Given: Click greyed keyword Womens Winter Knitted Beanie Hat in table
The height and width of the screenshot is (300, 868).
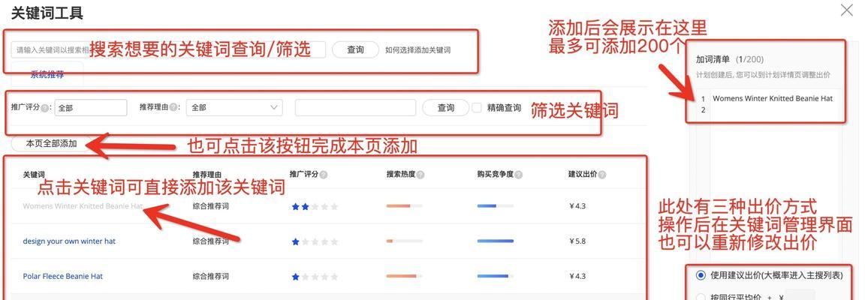Looking at the screenshot, I should tap(83, 206).
